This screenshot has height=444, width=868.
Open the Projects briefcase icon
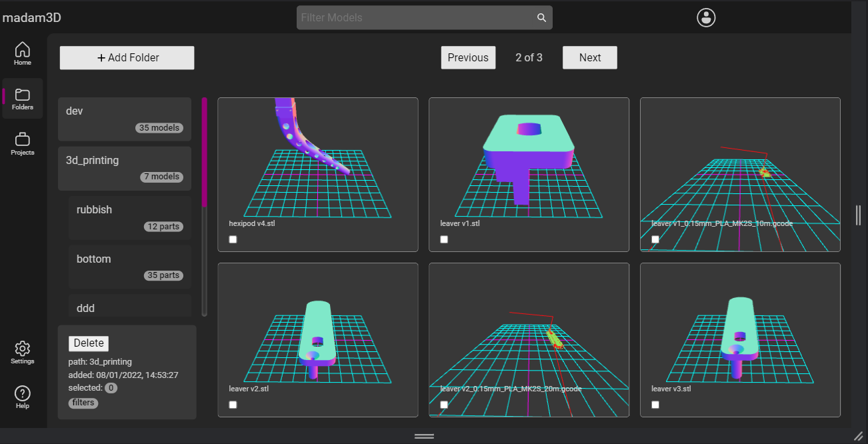coord(22,143)
